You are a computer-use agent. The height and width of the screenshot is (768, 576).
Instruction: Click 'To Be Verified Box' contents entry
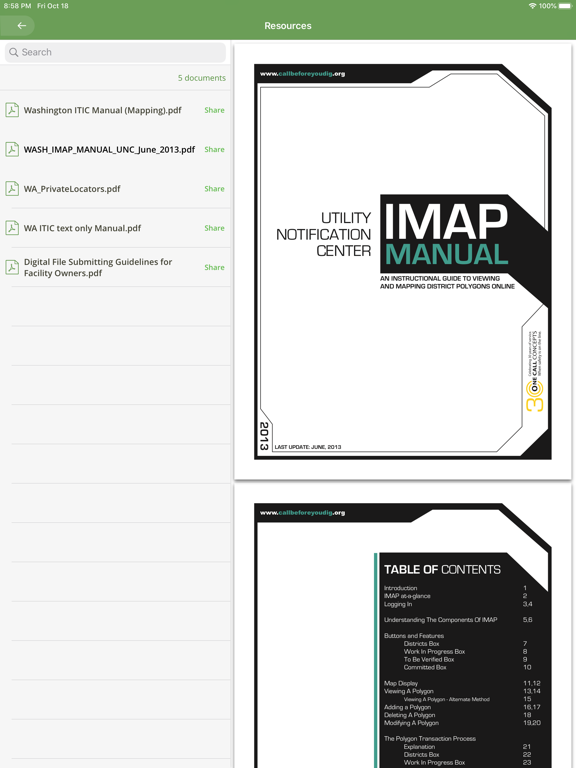[x=429, y=659]
